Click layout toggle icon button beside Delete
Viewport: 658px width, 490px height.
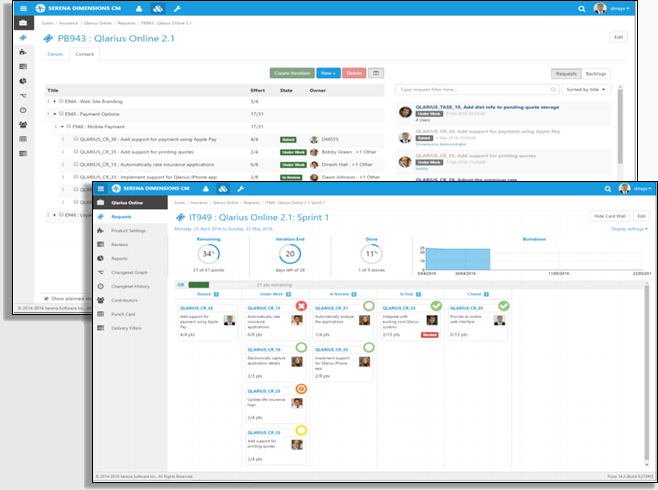pos(376,73)
